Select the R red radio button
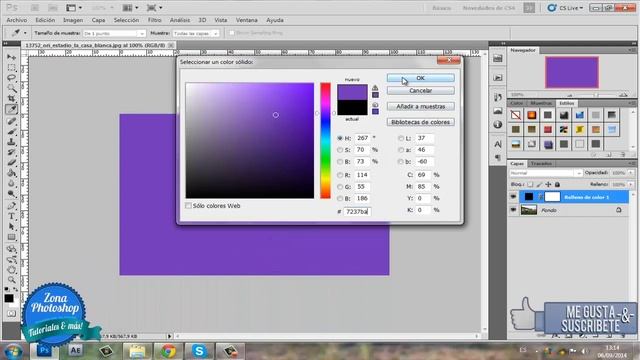This screenshot has width=640, height=360. point(340,175)
